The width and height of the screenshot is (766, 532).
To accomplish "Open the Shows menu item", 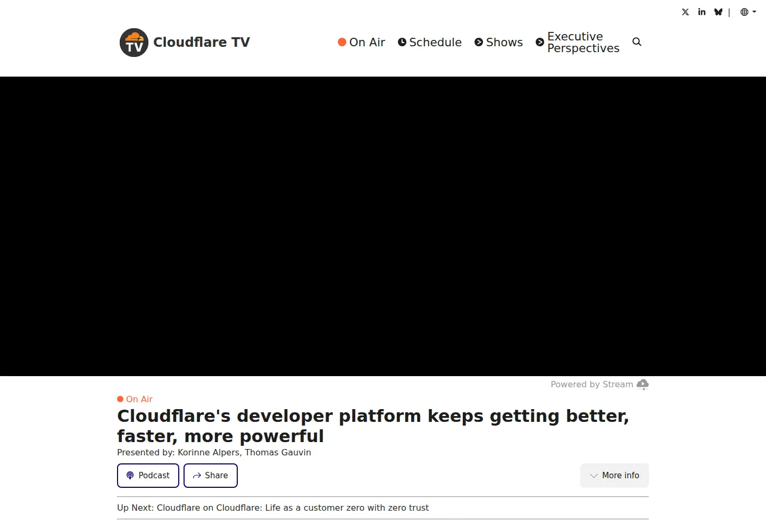I will [x=498, y=42].
